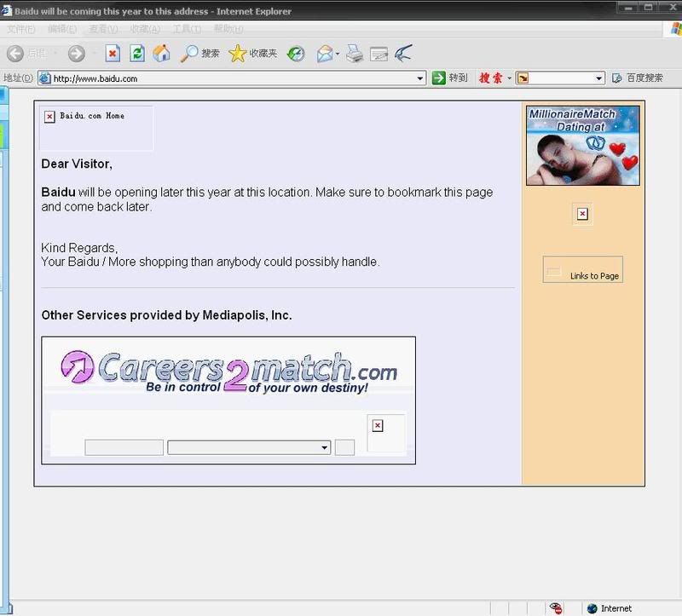Click the Baidu search toolbar page icon

[x=616, y=78]
